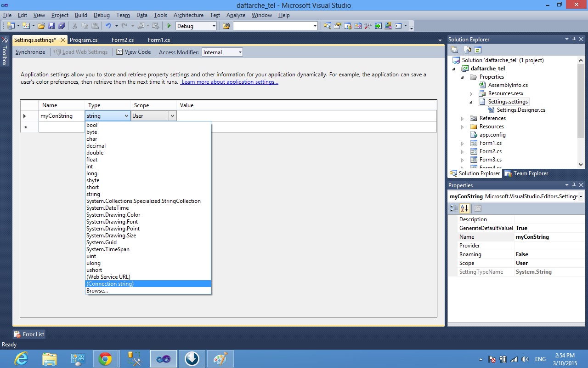Click the Open File folder icon
This screenshot has width=588, height=368.
[41, 26]
